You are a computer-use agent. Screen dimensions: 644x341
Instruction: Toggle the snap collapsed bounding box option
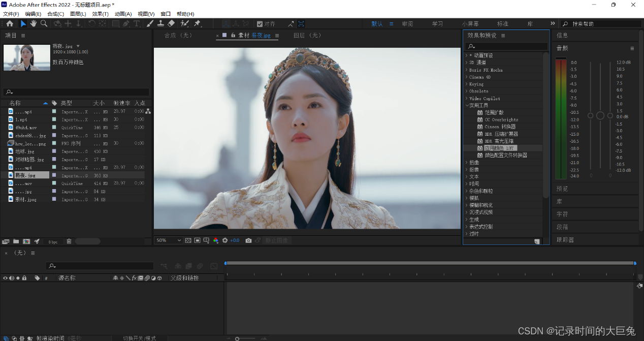[x=301, y=24]
